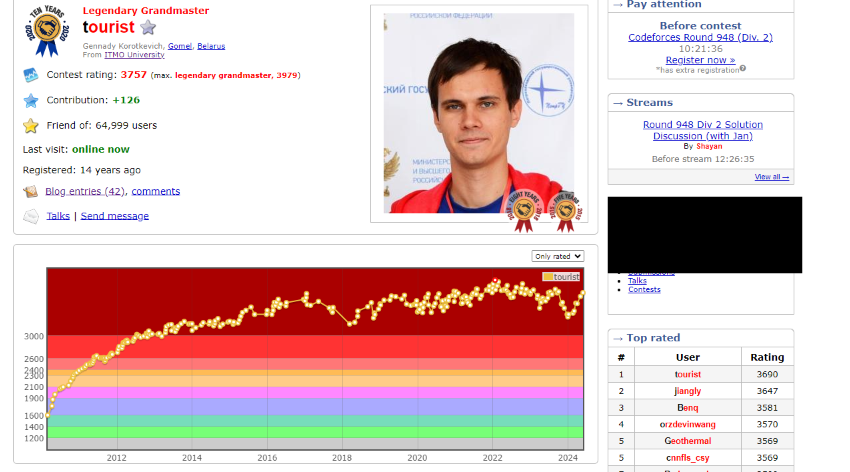850x472 pixels.
Task: Open the Only rated dropdown
Action: pyautogui.click(x=557, y=256)
